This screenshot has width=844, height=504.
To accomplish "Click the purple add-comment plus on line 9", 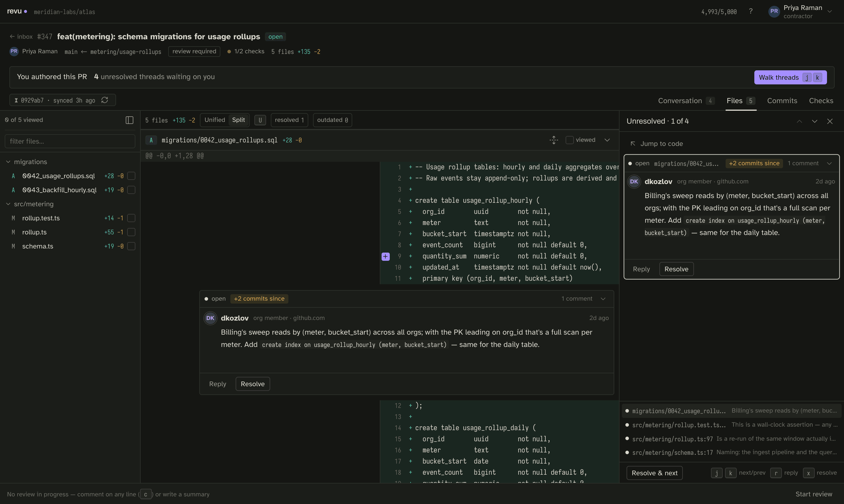I will tap(385, 256).
